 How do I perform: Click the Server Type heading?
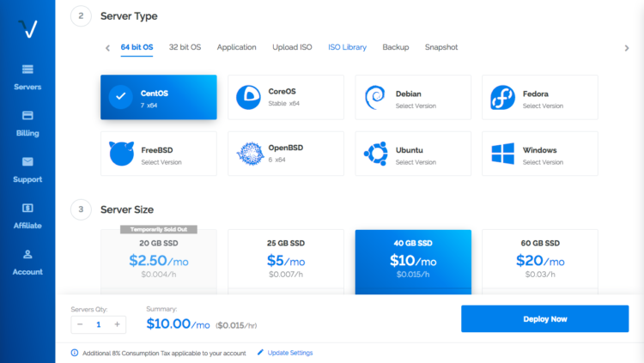[x=129, y=16]
